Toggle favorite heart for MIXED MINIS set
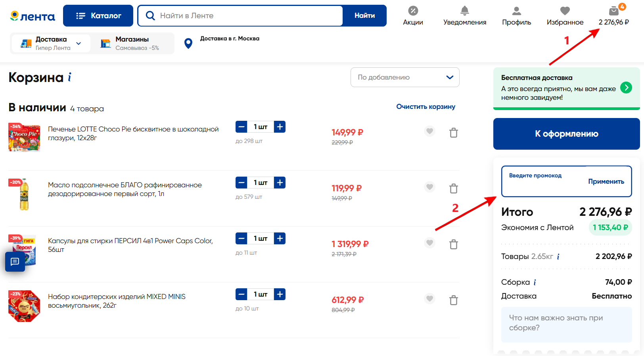This screenshot has height=356, width=644. (429, 299)
